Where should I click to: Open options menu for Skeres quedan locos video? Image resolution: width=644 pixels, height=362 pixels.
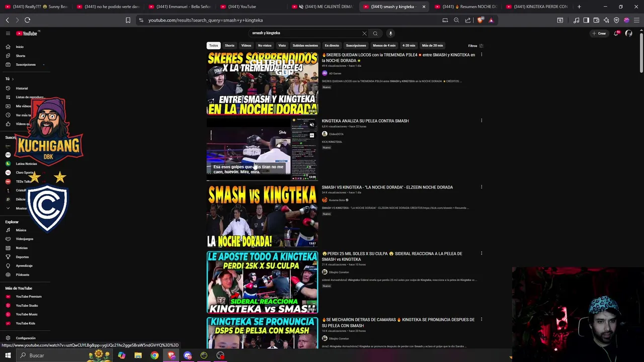[x=481, y=54]
